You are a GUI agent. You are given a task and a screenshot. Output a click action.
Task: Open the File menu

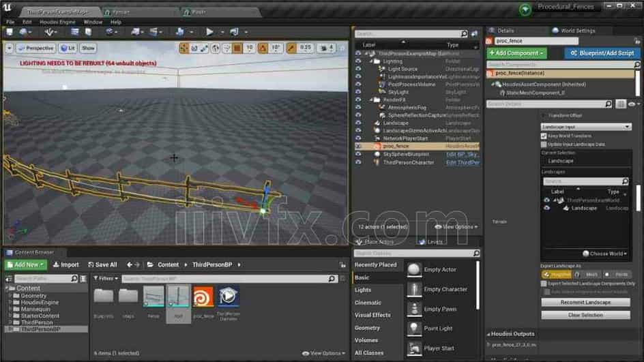[10, 22]
